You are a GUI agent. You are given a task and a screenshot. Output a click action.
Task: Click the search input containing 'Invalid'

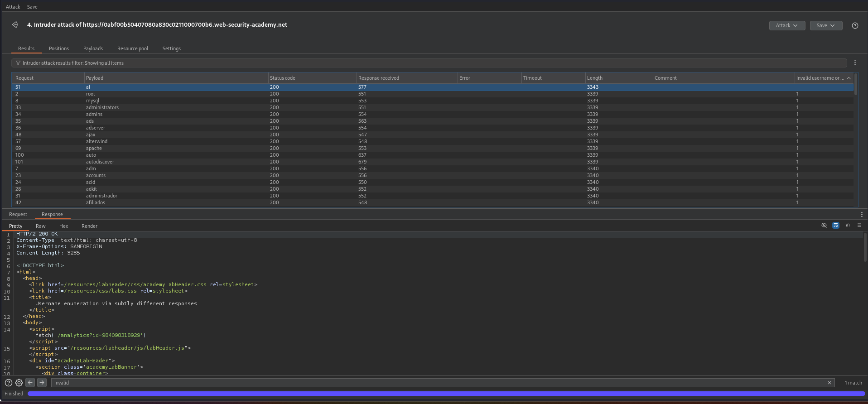pos(439,383)
